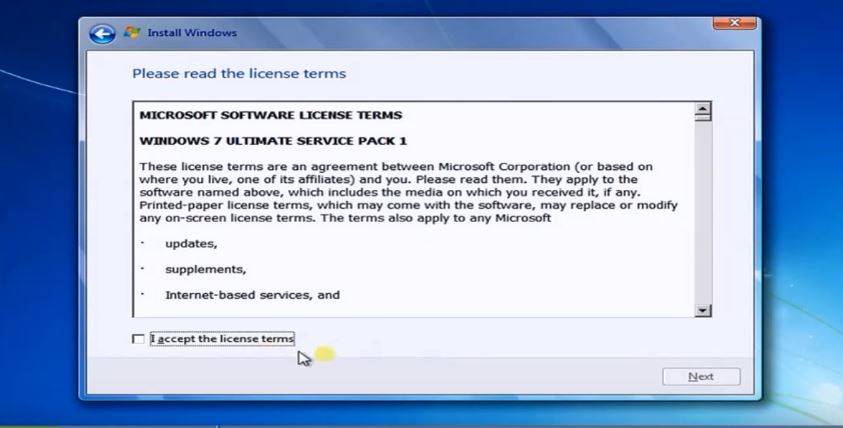This screenshot has width=843, height=428.
Task: Click 'MICROSOFT SOFTWARE LICENSE TERMS' heading
Action: coord(271,115)
